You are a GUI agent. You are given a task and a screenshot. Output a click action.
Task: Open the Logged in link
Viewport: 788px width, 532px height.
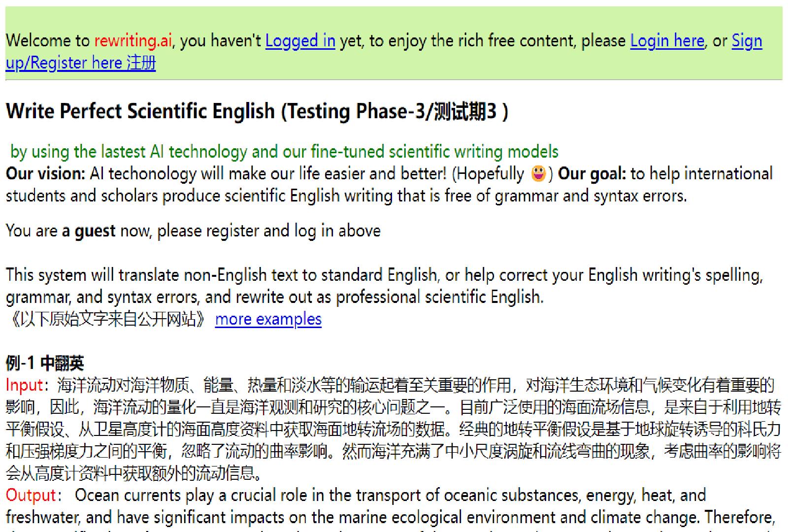click(299, 41)
